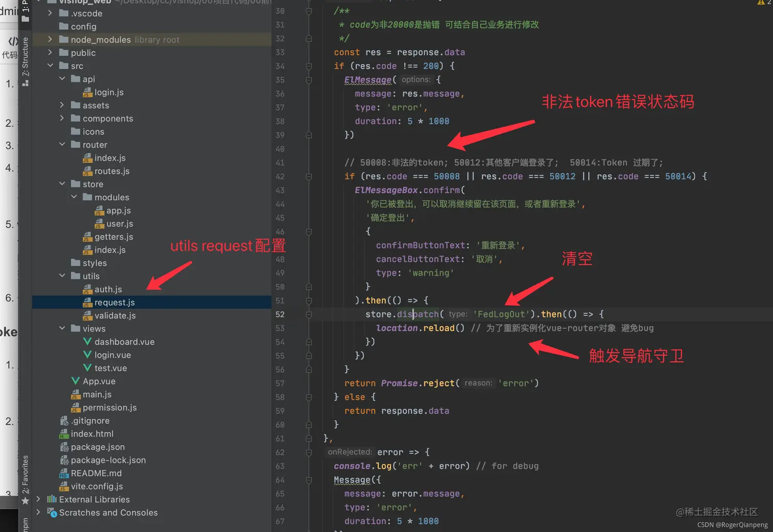Fold the else block at line 58
Screen dimensions: 773x532
click(x=309, y=397)
